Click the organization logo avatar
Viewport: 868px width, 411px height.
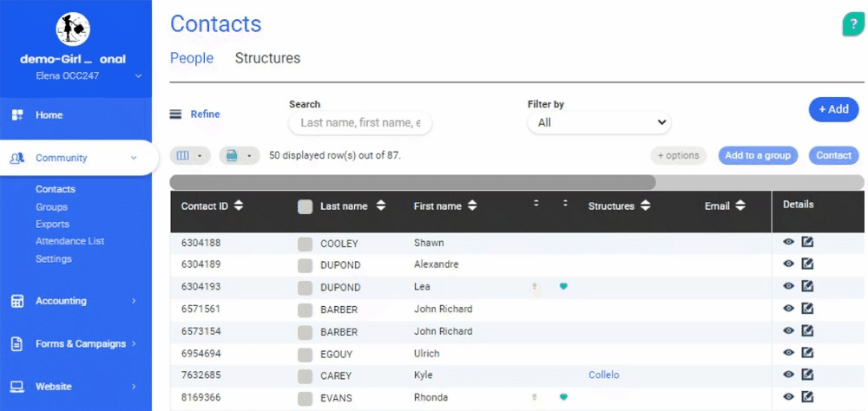point(73,29)
